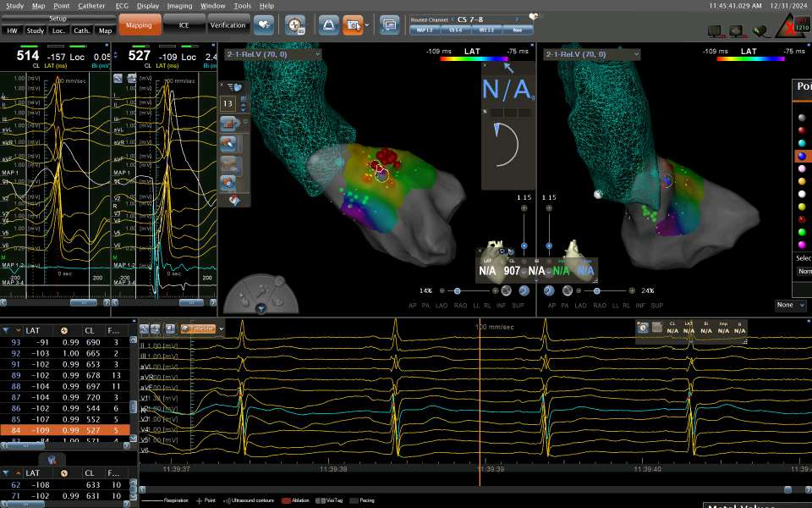
Task: Set left map to RAO view
Action: [460, 306]
